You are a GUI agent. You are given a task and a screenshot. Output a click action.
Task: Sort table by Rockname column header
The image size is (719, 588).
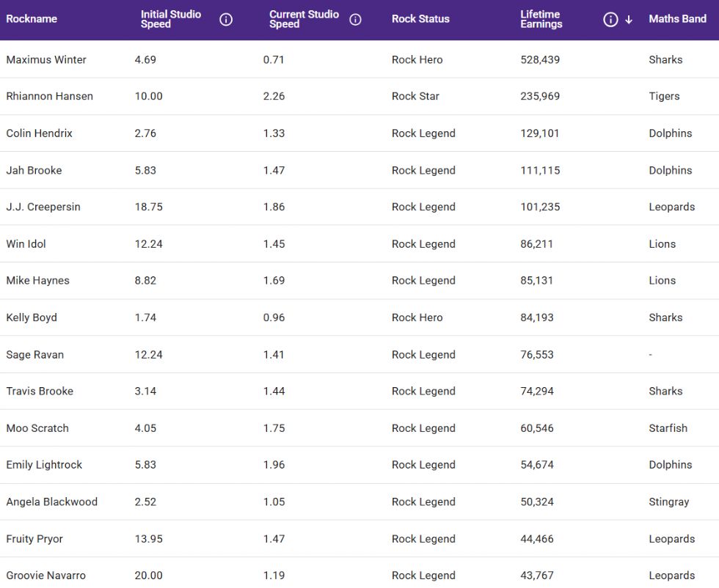point(32,19)
